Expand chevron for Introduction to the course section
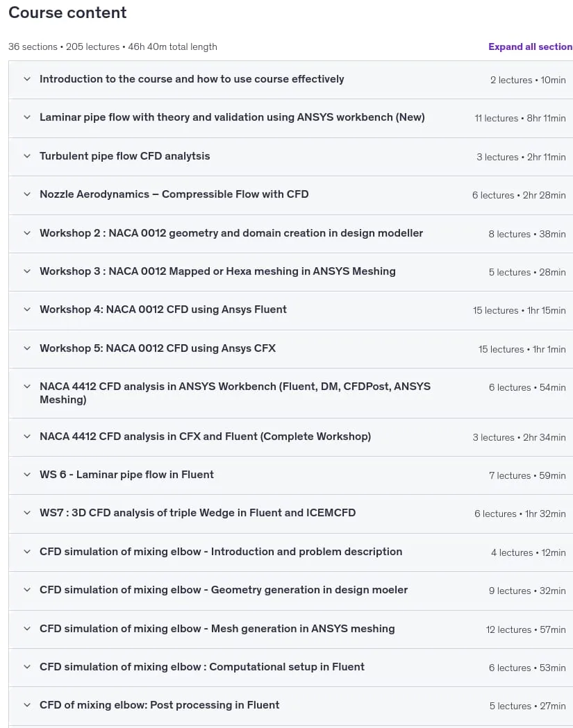This screenshot has height=728, width=573. (x=27, y=79)
